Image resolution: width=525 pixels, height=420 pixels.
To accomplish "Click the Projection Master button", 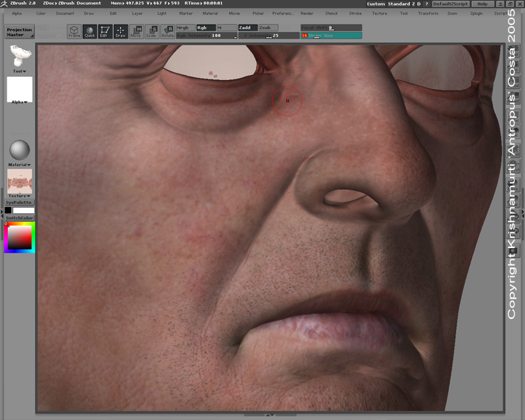I will pyautogui.click(x=20, y=32).
